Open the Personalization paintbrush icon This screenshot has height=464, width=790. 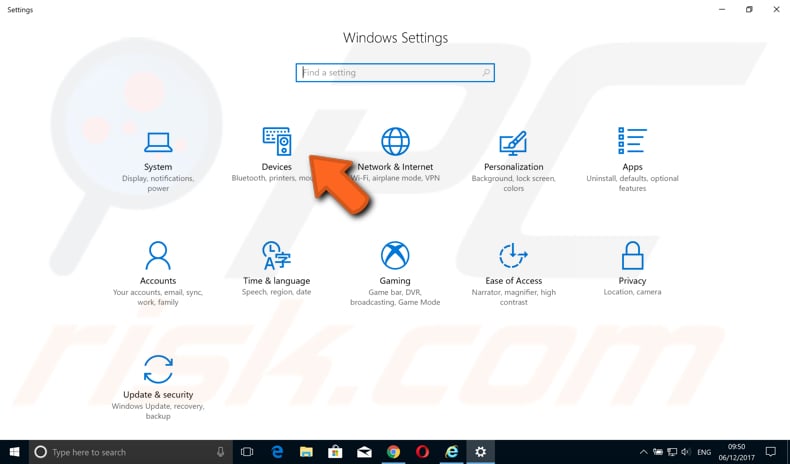(513, 143)
